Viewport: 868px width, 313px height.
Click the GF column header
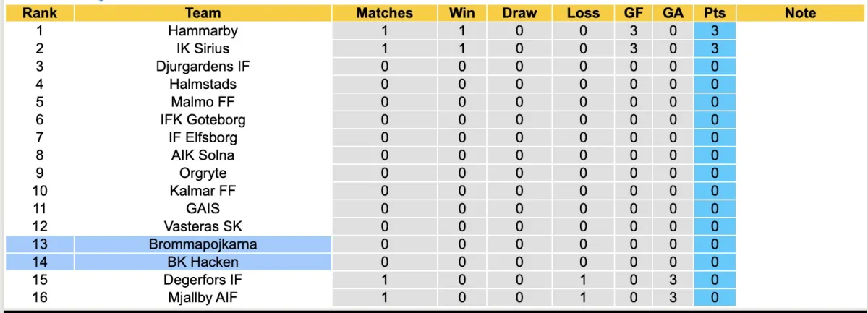pyautogui.click(x=633, y=13)
